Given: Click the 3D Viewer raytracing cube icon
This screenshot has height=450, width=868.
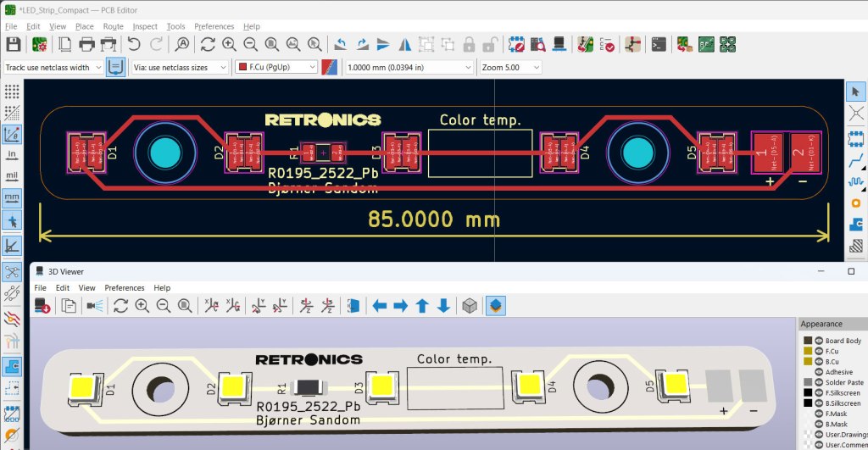Looking at the screenshot, I should click(470, 306).
